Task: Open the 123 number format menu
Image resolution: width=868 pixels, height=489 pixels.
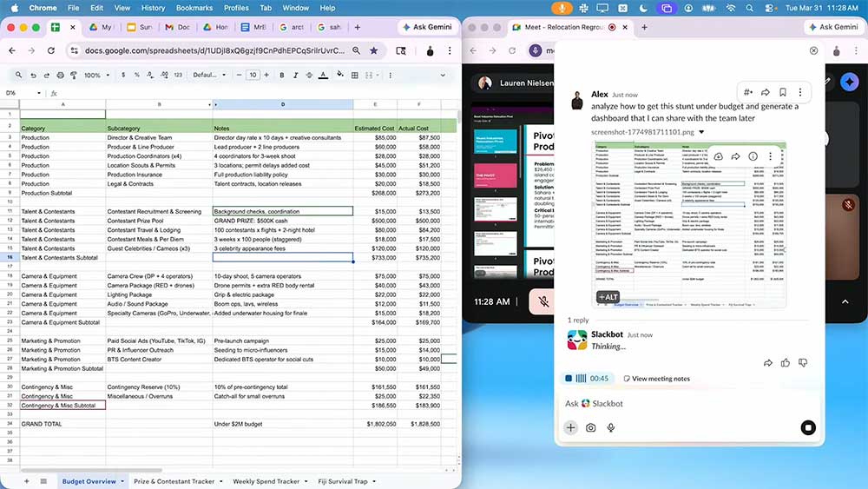Action: click(x=178, y=75)
